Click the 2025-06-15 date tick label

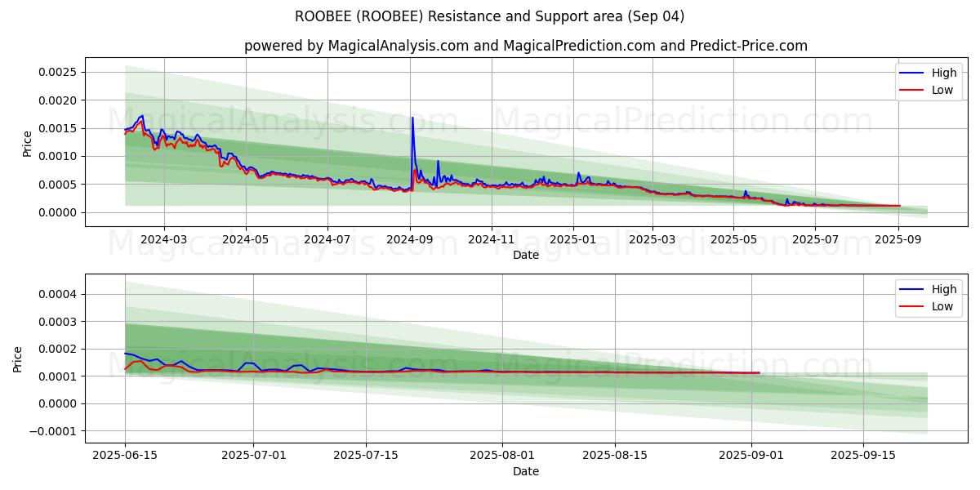pos(125,456)
